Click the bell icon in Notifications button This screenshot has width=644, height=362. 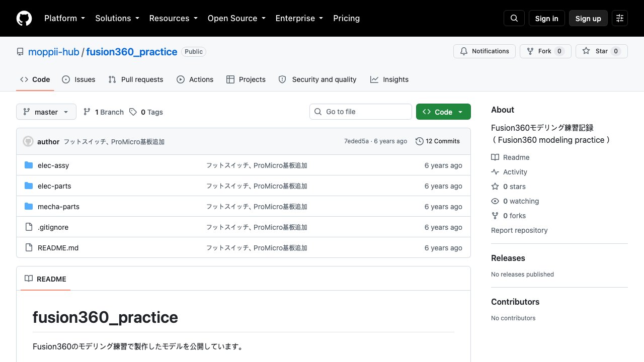pyautogui.click(x=464, y=51)
